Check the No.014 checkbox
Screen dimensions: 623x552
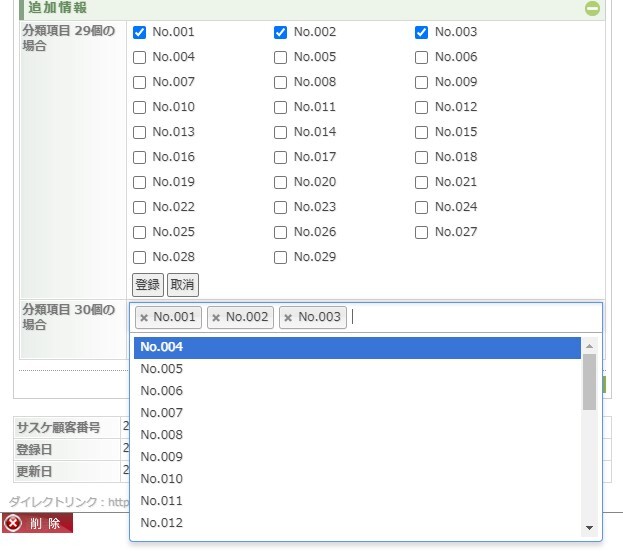coord(281,132)
